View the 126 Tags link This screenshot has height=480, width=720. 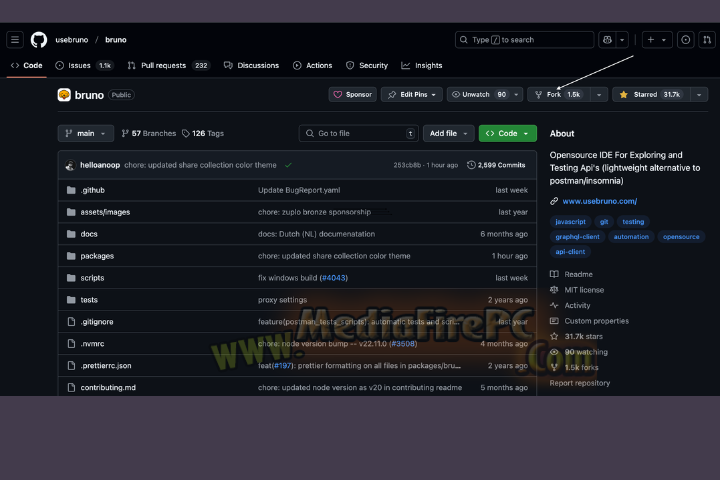(203, 134)
